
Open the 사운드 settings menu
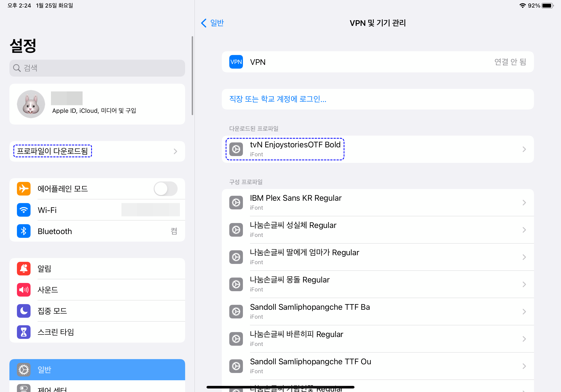coord(97,290)
